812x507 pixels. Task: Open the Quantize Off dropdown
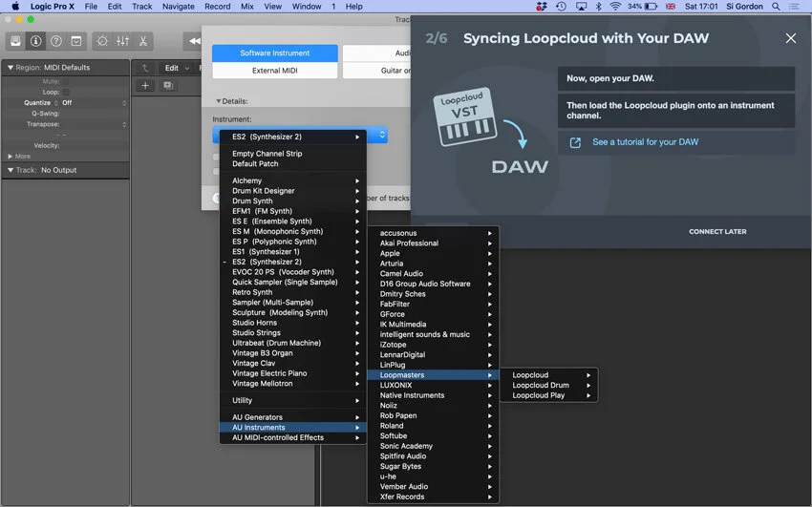(x=94, y=103)
